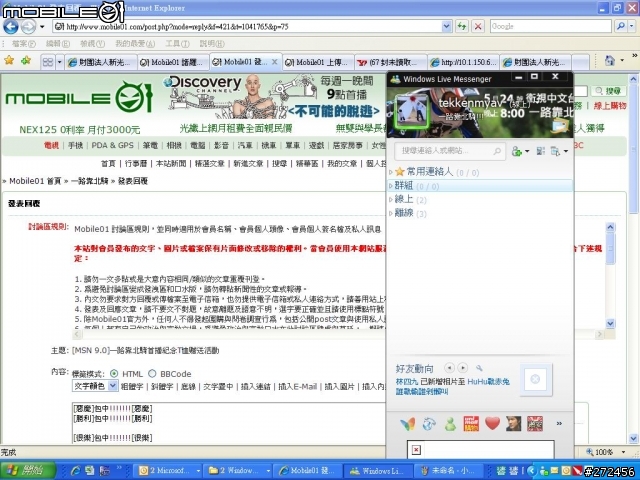Screen dimensions: 640x480
Task: Click the green buddy icon in Messenger bar
Action: (450, 424)
